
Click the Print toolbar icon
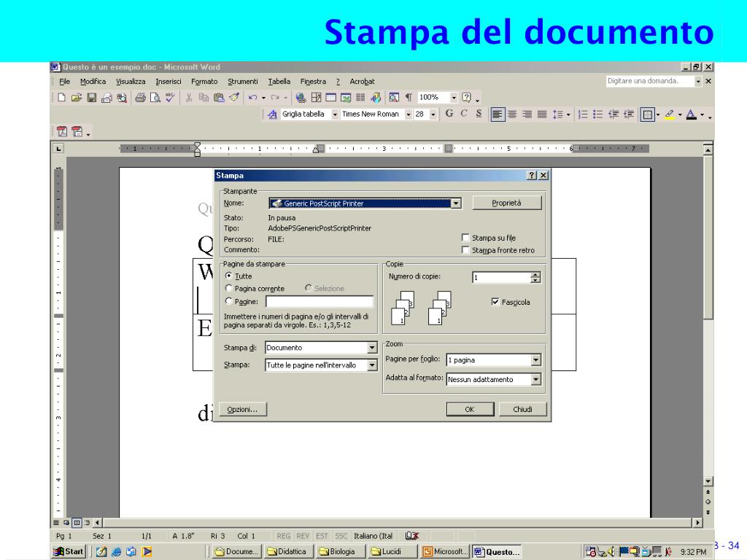click(139, 98)
